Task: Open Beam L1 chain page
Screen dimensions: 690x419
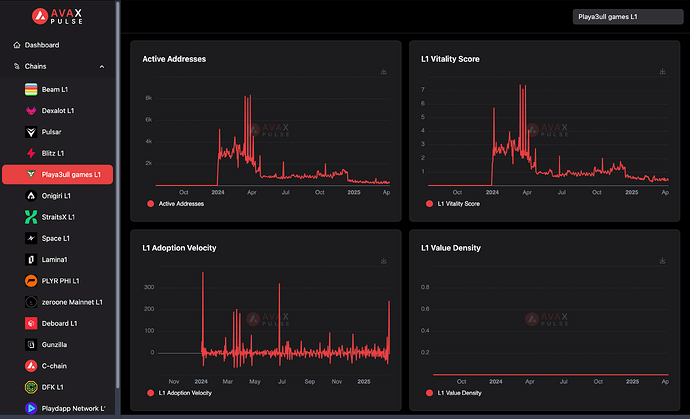Action: (55, 89)
